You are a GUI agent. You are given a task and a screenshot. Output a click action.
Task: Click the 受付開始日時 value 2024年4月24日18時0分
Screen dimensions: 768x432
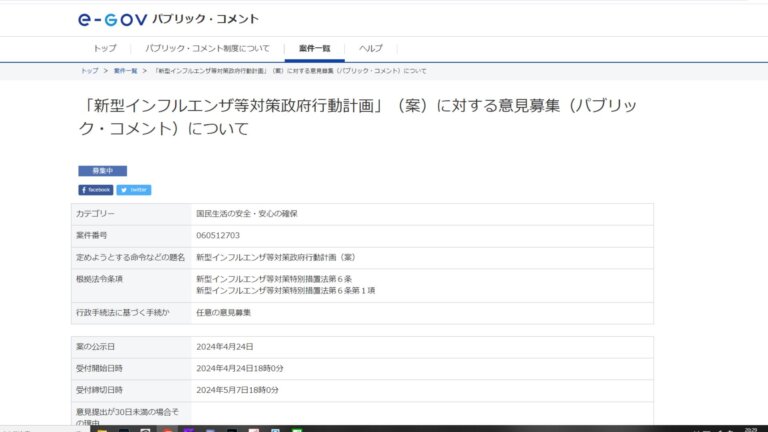pos(240,368)
